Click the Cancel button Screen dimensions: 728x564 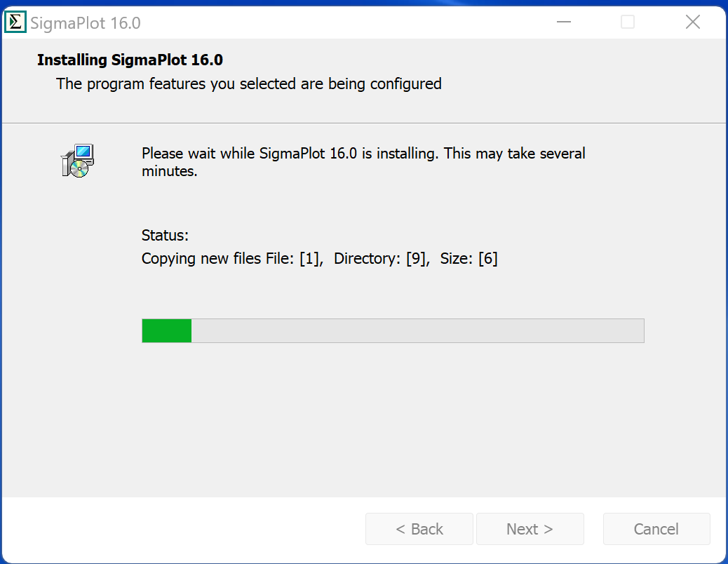[656, 529]
